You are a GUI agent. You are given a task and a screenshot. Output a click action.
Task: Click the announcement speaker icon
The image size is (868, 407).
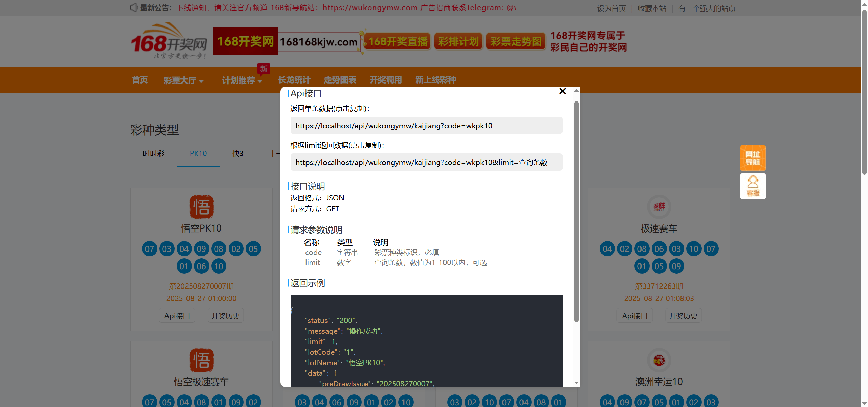click(x=134, y=7)
